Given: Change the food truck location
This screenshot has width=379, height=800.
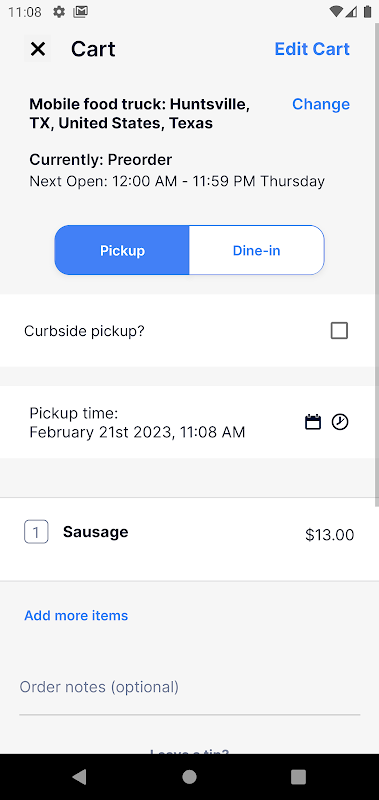Looking at the screenshot, I should pyautogui.click(x=321, y=104).
